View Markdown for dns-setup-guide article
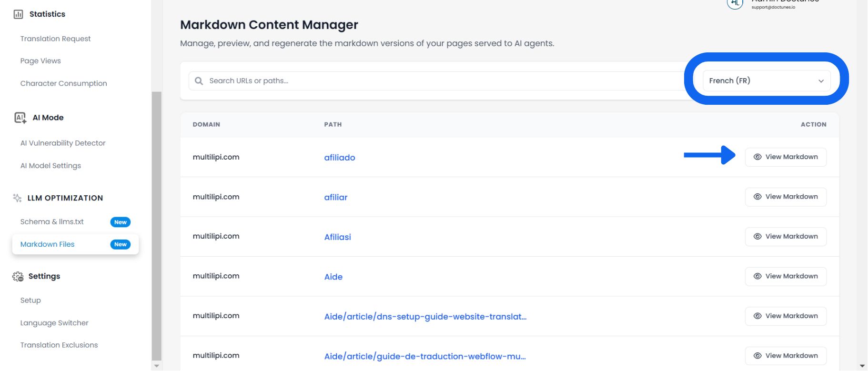 [786, 316]
